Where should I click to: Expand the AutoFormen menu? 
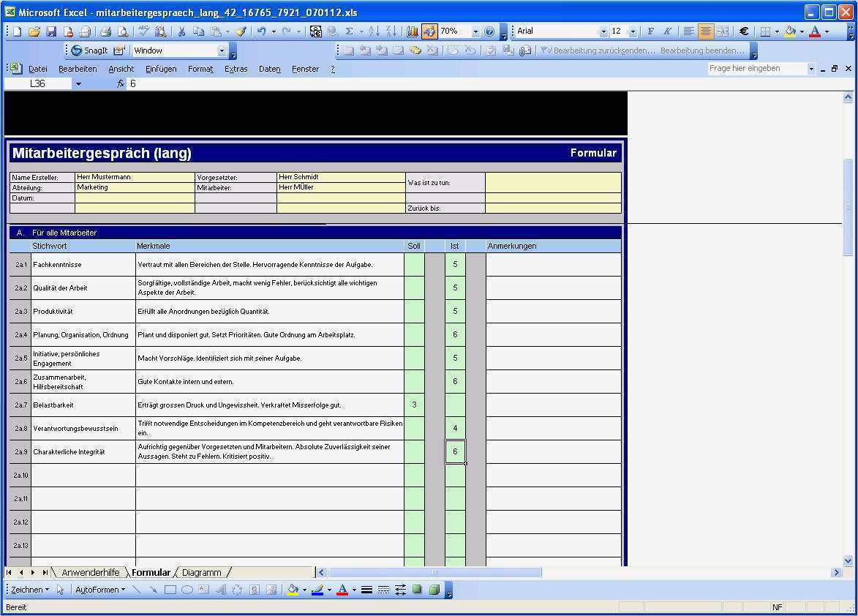tap(100, 590)
